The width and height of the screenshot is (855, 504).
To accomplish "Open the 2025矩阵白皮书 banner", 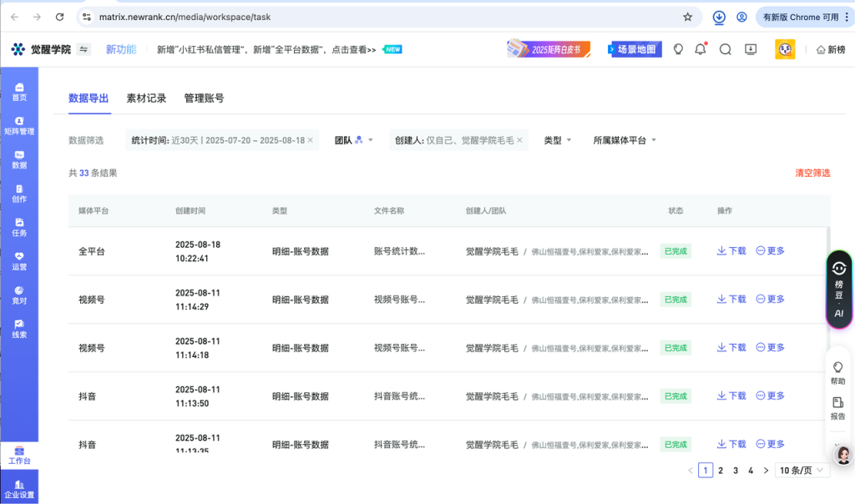I will tap(549, 49).
